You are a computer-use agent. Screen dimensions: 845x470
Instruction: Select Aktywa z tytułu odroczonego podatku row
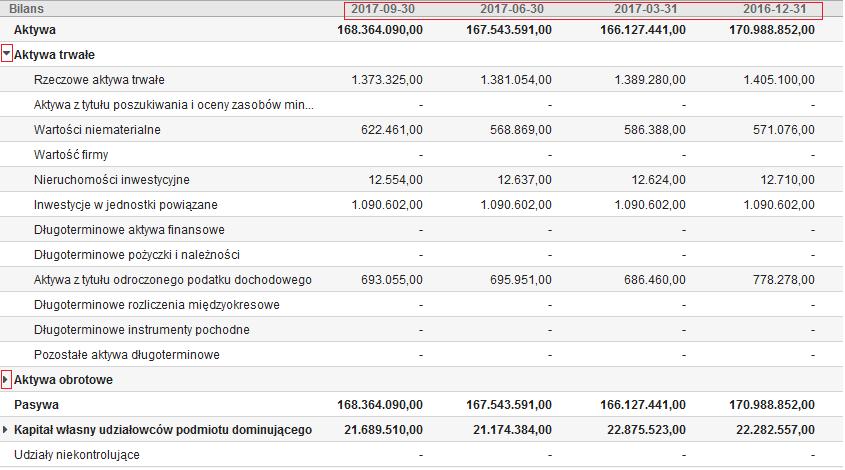coord(422,280)
